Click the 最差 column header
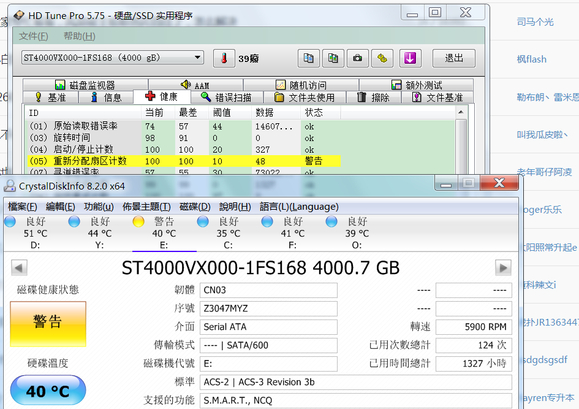The width and height of the screenshot is (579, 409). (x=192, y=113)
